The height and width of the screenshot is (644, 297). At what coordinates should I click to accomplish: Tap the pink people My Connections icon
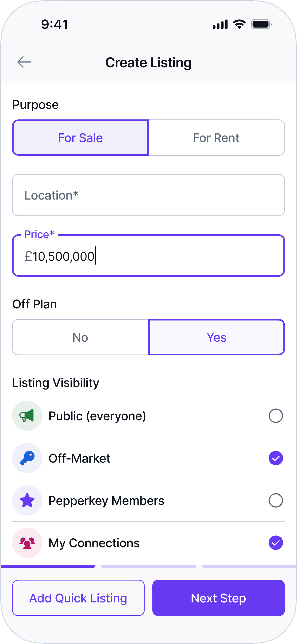27,543
